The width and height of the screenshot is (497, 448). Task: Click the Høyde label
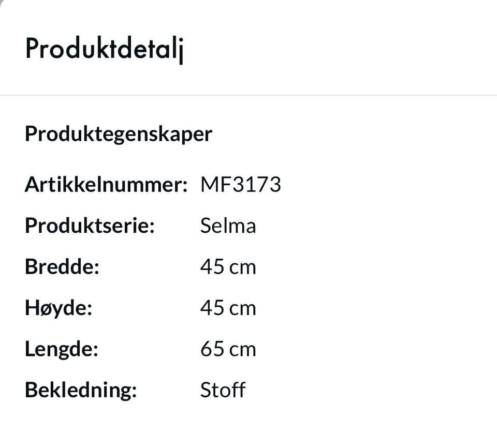(x=58, y=308)
